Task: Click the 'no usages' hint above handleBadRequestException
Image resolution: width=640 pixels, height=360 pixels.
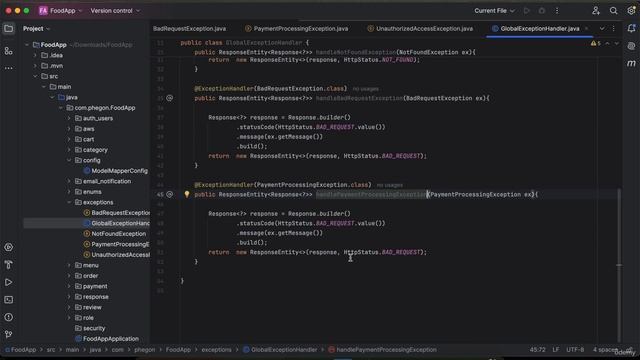Action: pyautogui.click(x=365, y=89)
